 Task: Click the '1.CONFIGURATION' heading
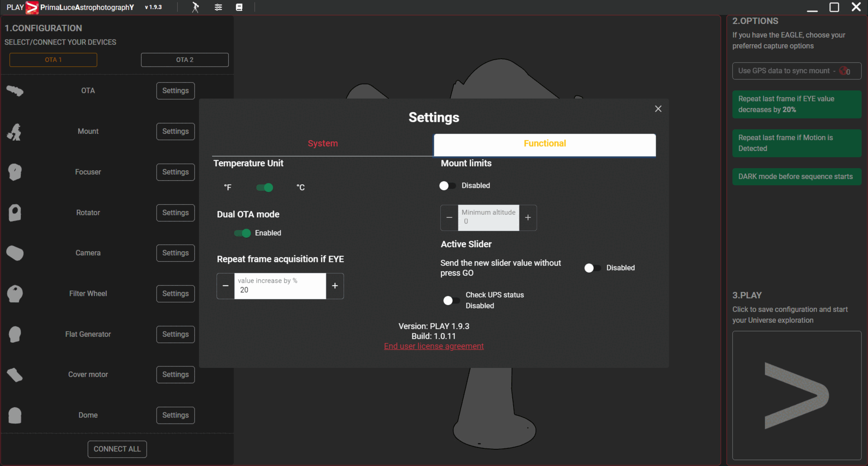(x=43, y=28)
